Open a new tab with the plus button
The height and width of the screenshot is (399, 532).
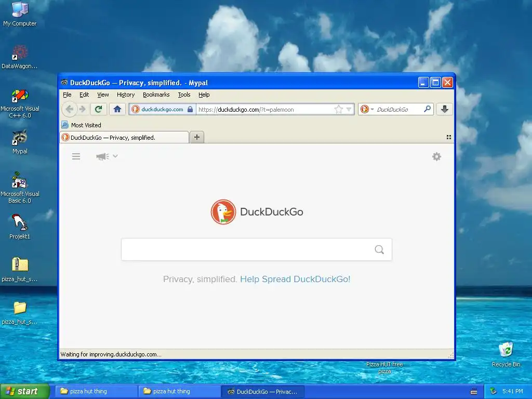(x=197, y=137)
